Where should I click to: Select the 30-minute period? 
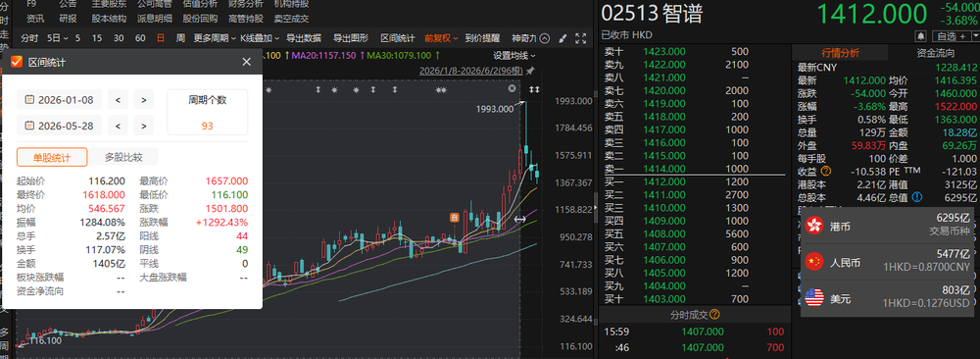pyautogui.click(x=119, y=38)
